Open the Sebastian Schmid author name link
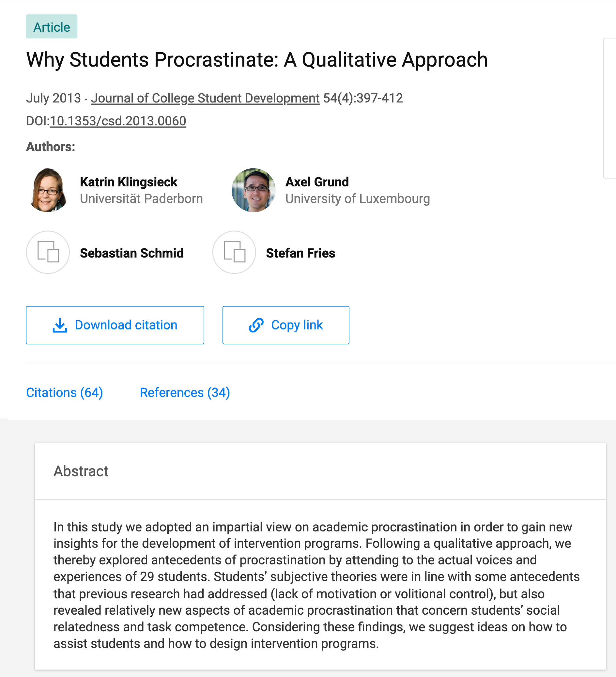Image resolution: width=616 pixels, height=677 pixels. click(x=131, y=253)
